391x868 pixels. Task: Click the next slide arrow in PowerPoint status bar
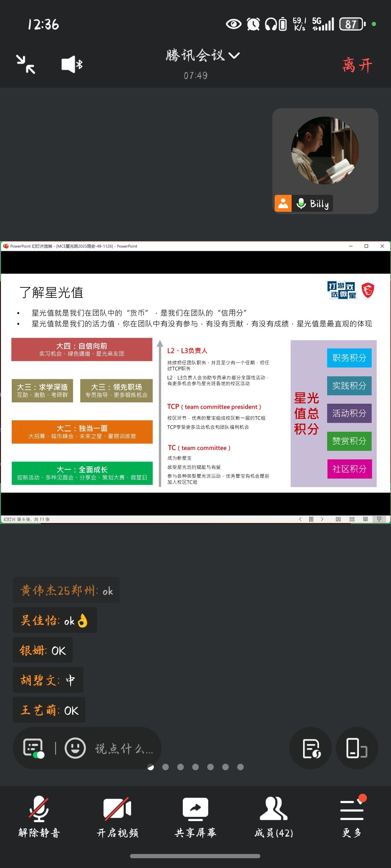click(322, 519)
